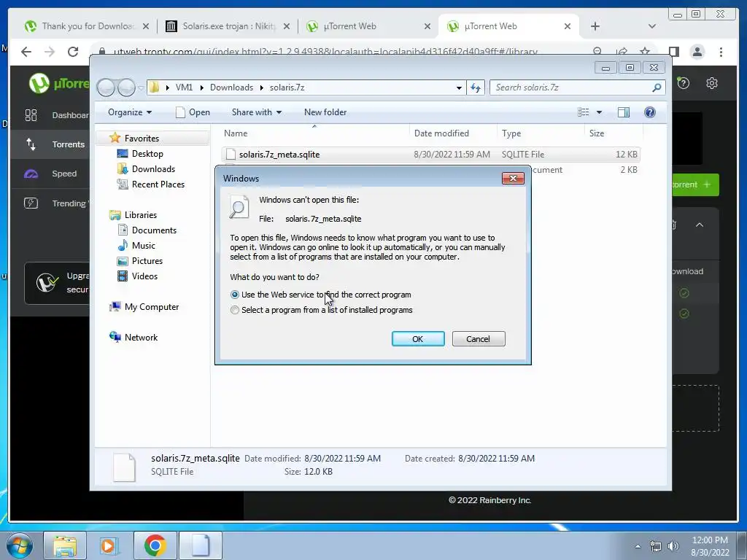Cancel the Windows can't open dialog
The width and height of the screenshot is (747, 560).
click(x=479, y=338)
